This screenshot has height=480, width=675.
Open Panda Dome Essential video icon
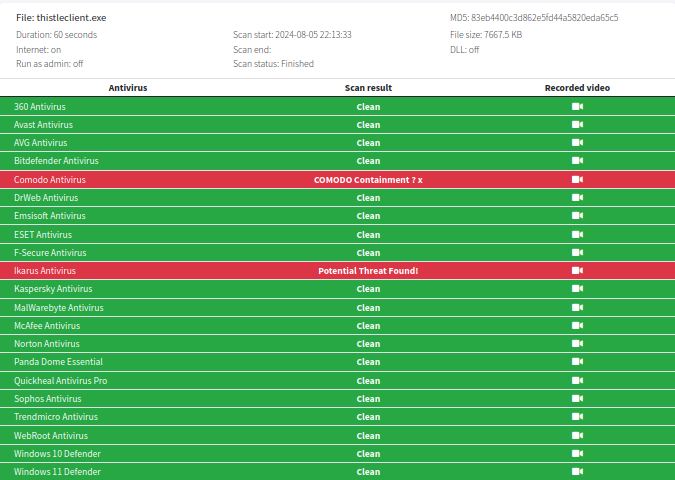click(577, 362)
